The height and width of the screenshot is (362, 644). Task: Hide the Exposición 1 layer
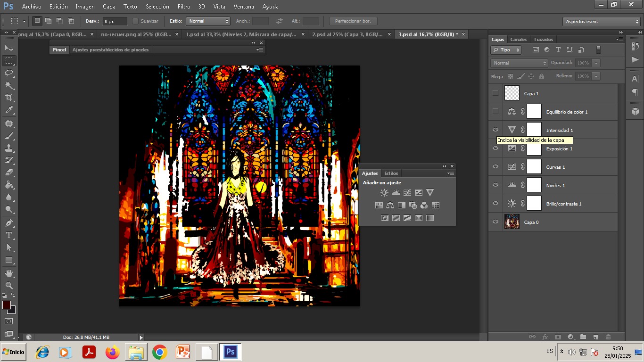pos(495,148)
